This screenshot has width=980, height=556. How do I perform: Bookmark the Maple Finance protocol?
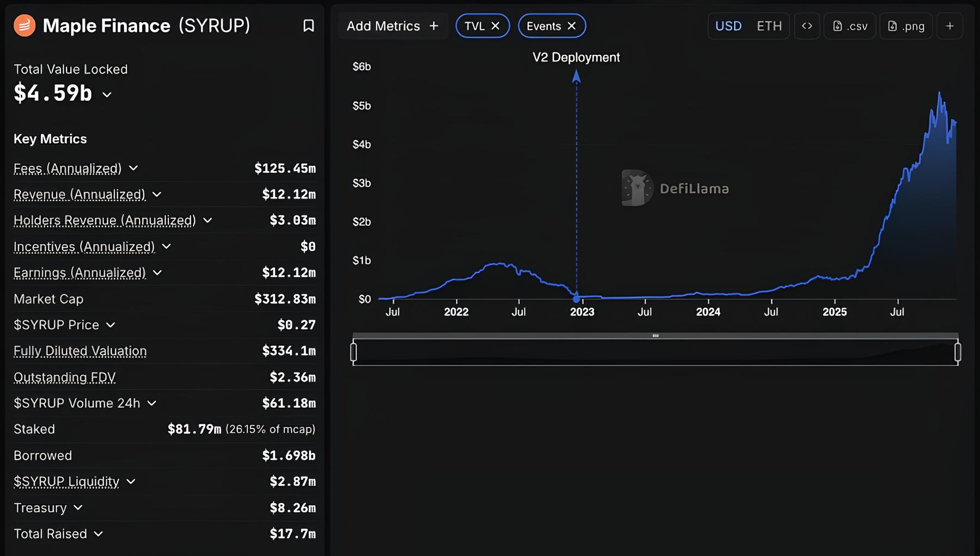coord(308,26)
